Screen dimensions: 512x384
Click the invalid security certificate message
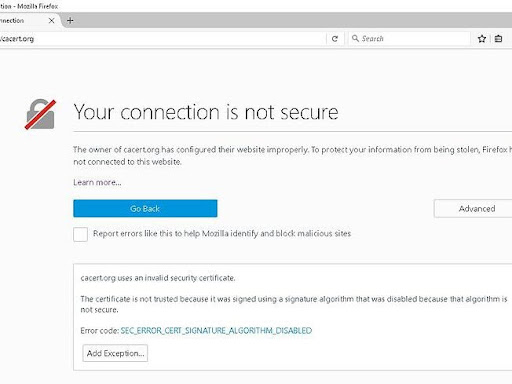pyautogui.click(x=158, y=278)
